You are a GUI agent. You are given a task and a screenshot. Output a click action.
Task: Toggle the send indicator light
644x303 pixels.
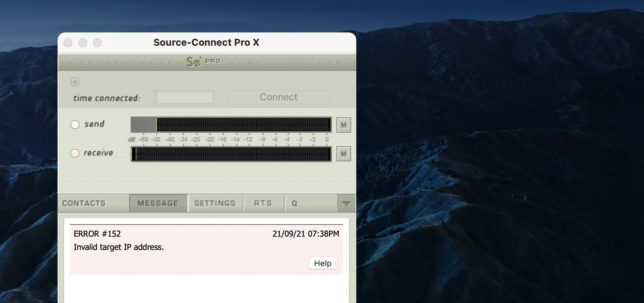[x=75, y=124]
